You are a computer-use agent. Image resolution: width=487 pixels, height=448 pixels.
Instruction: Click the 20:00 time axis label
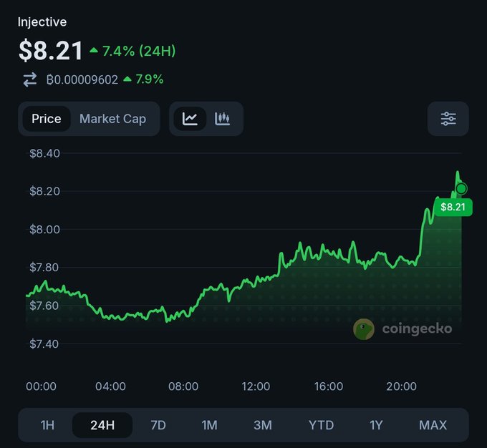(x=401, y=386)
